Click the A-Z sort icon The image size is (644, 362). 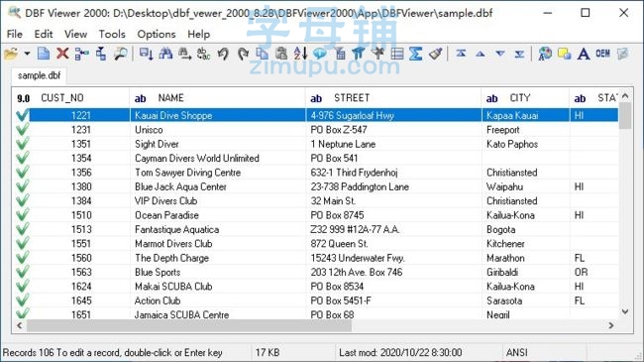click(300, 54)
